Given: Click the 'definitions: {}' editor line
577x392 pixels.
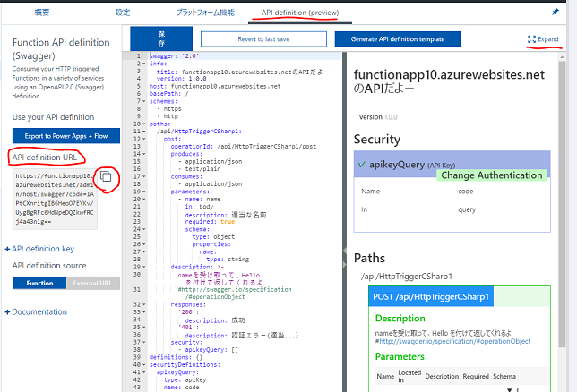Looking at the screenshot, I should coord(176,357).
